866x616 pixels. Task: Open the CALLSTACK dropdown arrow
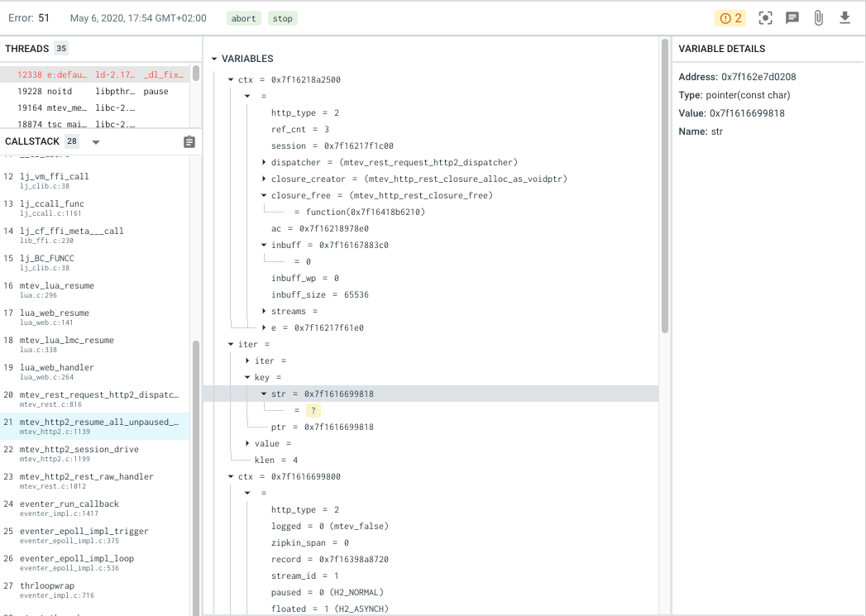tap(96, 142)
